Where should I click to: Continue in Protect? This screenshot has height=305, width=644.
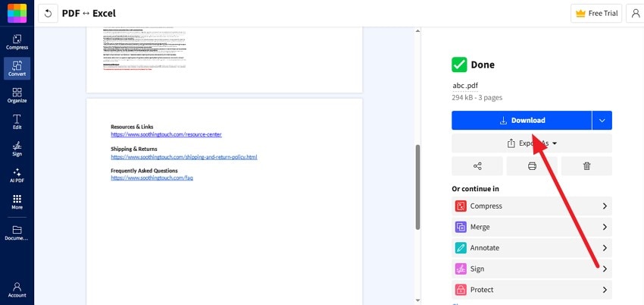click(532, 290)
